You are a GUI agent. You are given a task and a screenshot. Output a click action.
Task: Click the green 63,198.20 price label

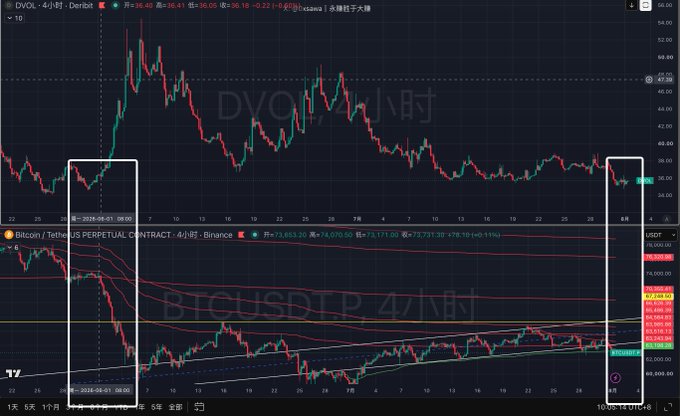(658, 345)
